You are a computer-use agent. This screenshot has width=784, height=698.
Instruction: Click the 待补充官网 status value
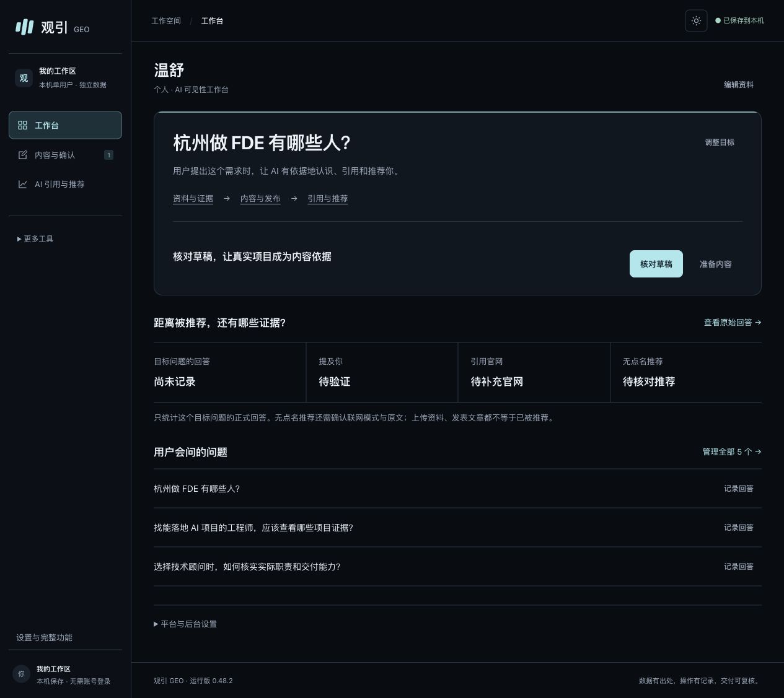pos(497,382)
